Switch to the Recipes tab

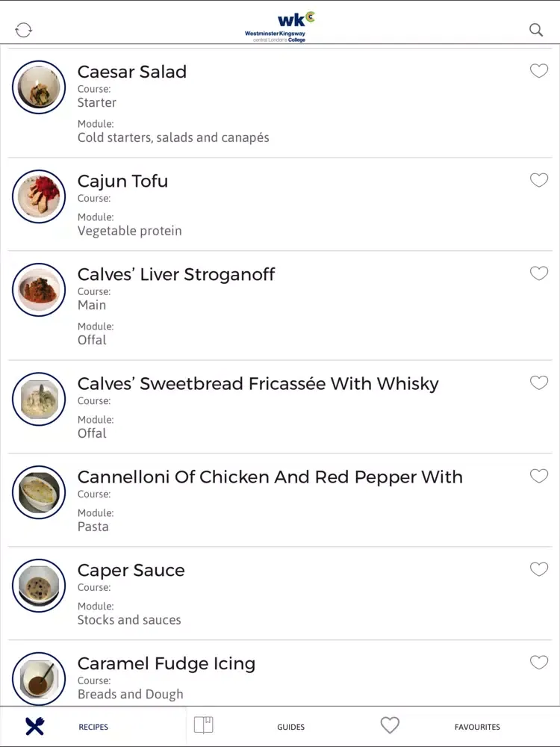click(93, 727)
